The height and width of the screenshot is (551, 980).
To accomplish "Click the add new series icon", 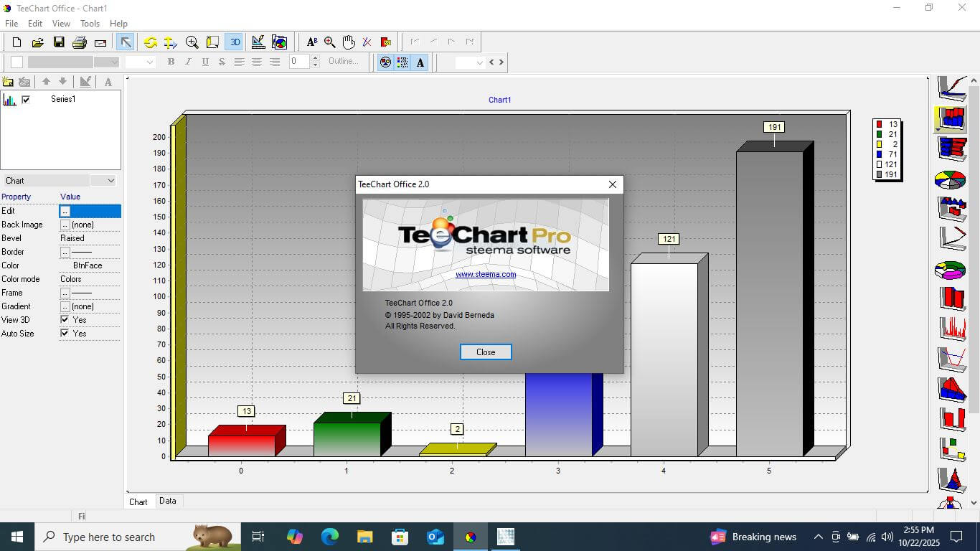I will [x=8, y=82].
